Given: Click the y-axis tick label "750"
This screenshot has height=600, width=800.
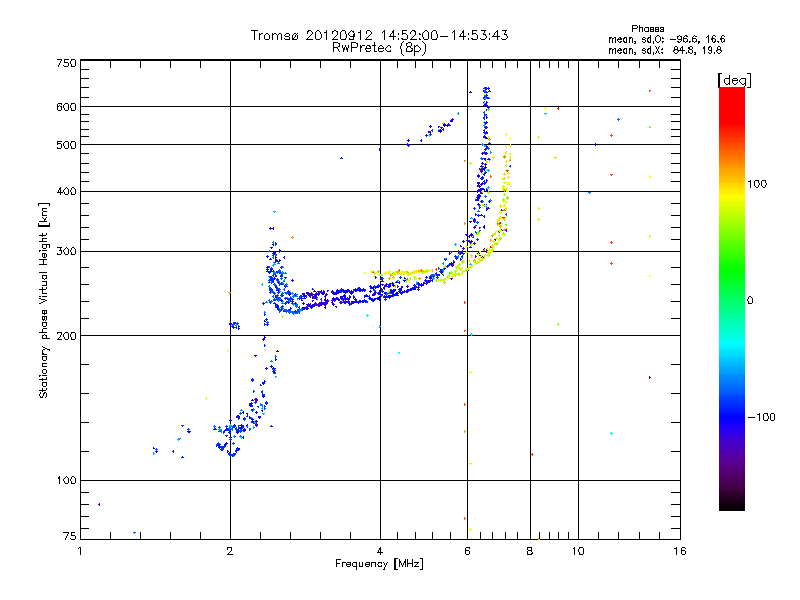Looking at the screenshot, I should [67, 63].
